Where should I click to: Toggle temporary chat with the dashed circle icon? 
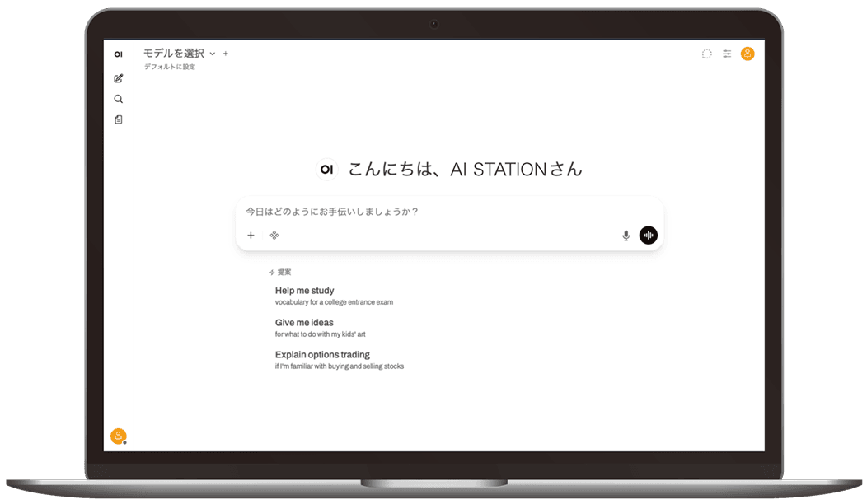tap(705, 53)
